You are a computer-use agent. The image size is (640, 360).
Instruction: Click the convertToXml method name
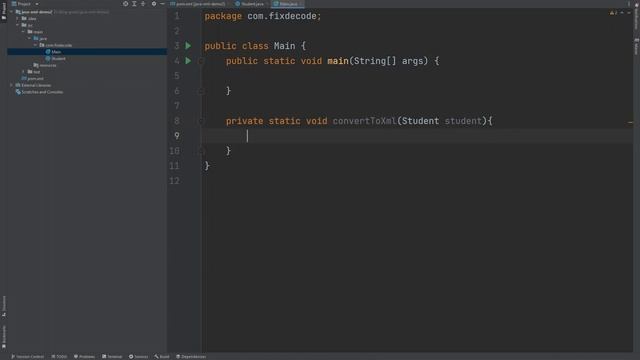[364, 121]
